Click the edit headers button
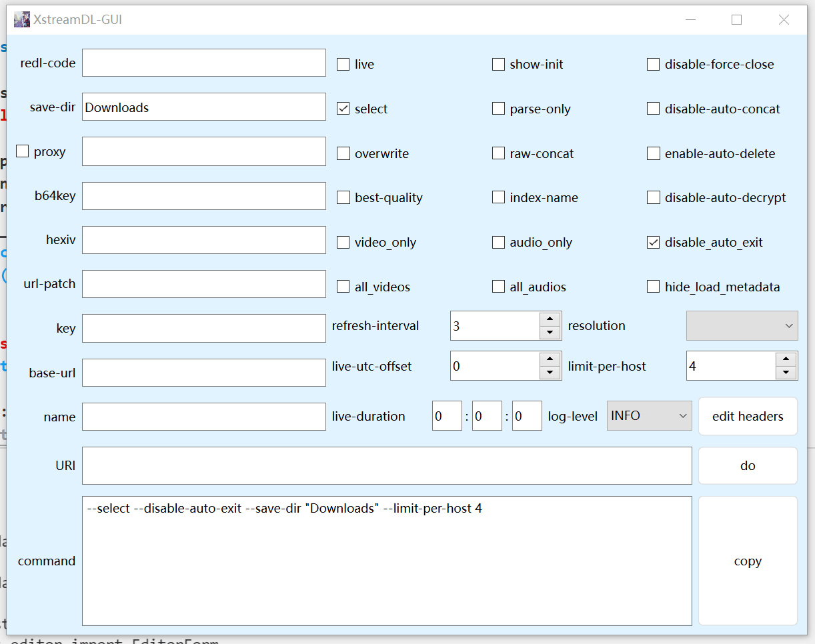This screenshot has width=815, height=644. (x=748, y=417)
